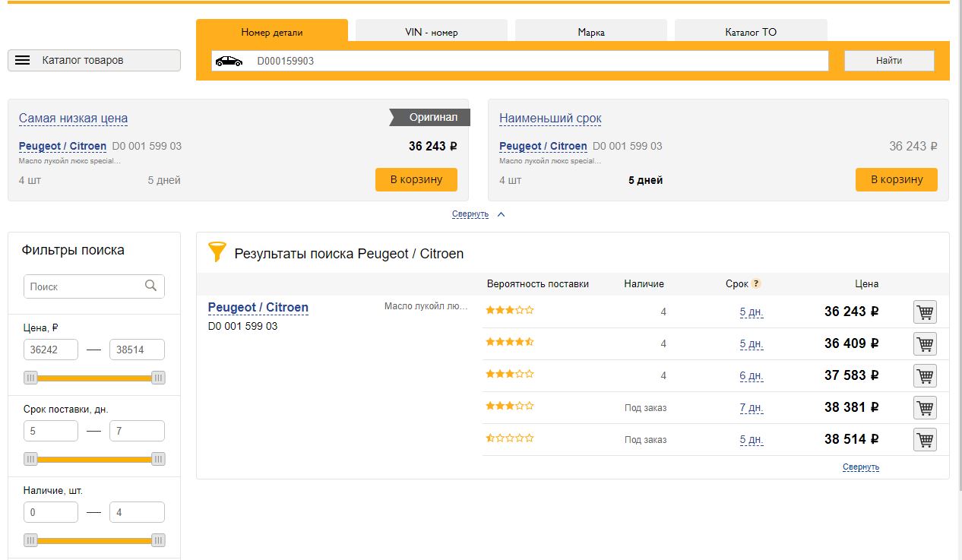This screenshot has height=560, width=962.
Task: Click the 5 дн. term link of 36 409 ₽ offer
Action: click(x=752, y=343)
